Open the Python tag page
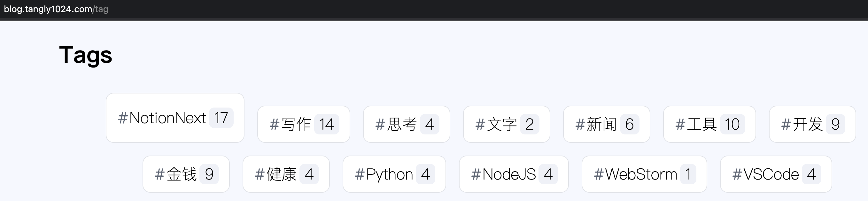The height and width of the screenshot is (201, 868). (x=394, y=174)
